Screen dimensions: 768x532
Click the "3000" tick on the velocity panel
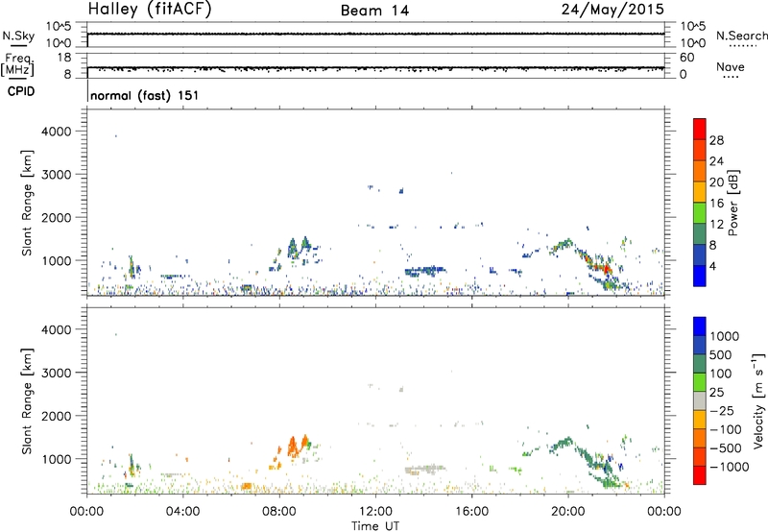tap(57, 373)
